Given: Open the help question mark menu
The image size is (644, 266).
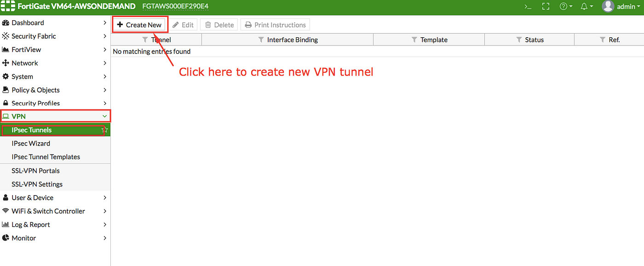Looking at the screenshot, I should pos(565,6).
